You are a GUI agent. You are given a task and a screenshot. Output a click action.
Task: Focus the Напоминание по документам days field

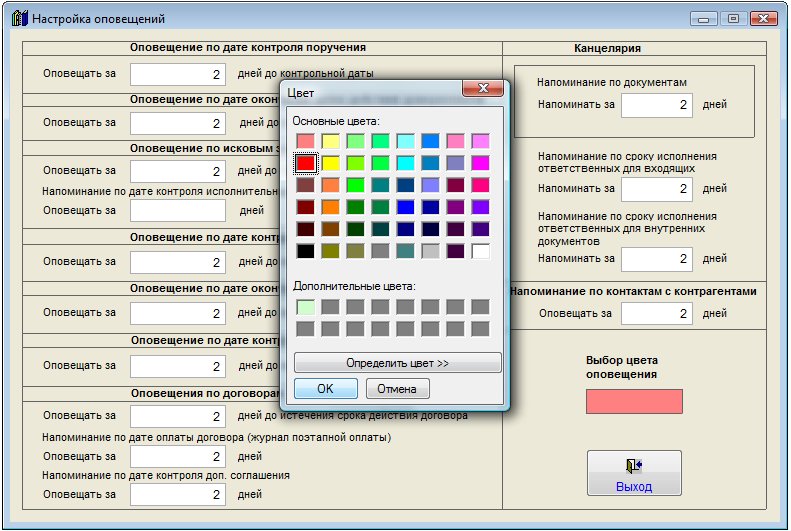coord(656,105)
